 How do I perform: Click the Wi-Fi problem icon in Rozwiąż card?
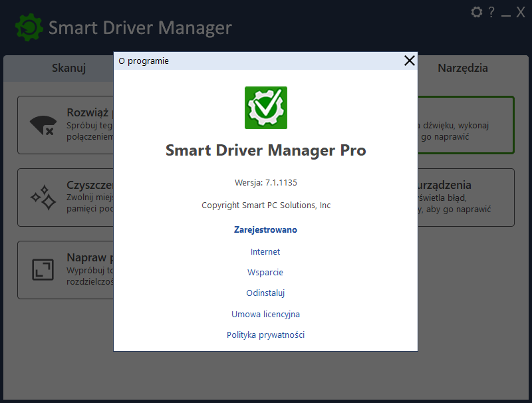click(43, 125)
